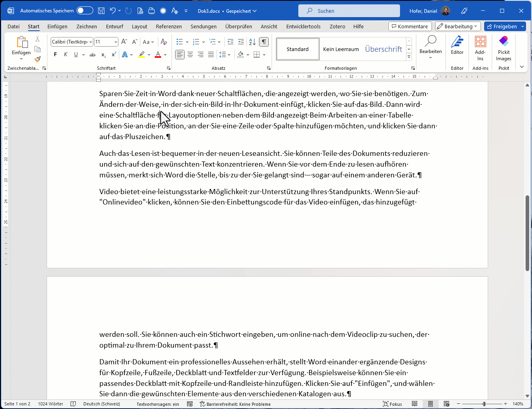Increase indent of the paragraph
Screen dimensions: 532x409
[241, 42]
